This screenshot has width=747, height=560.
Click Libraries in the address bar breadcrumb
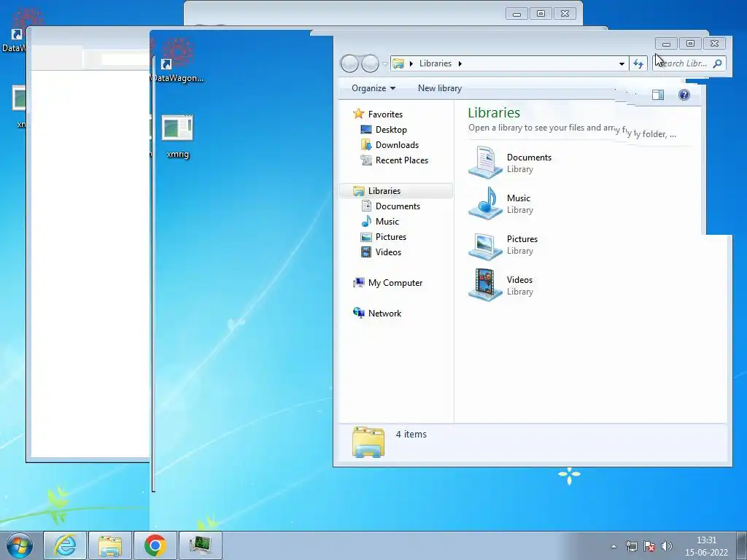436,63
